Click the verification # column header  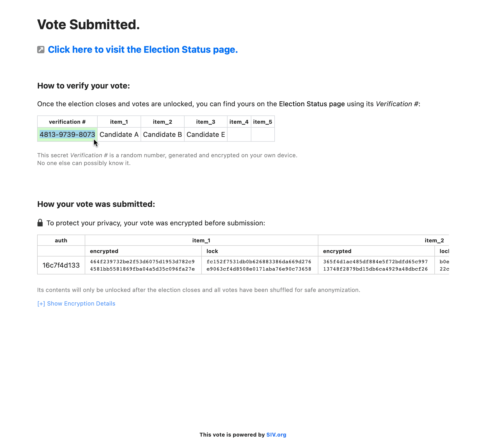pos(67,122)
